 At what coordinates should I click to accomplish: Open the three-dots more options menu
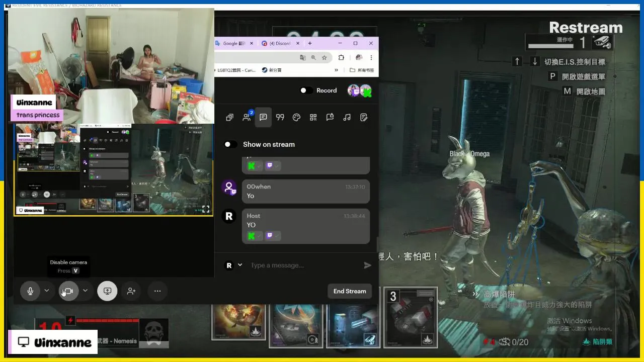point(157,291)
